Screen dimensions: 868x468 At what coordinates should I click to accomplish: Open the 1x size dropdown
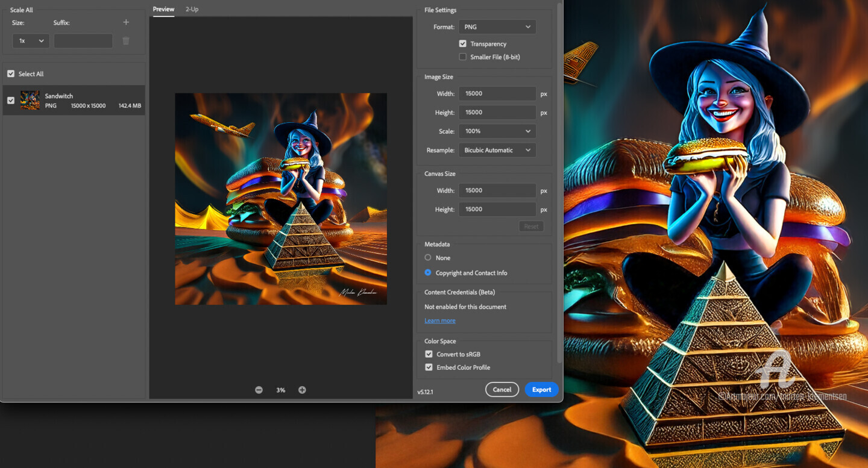[x=31, y=41]
